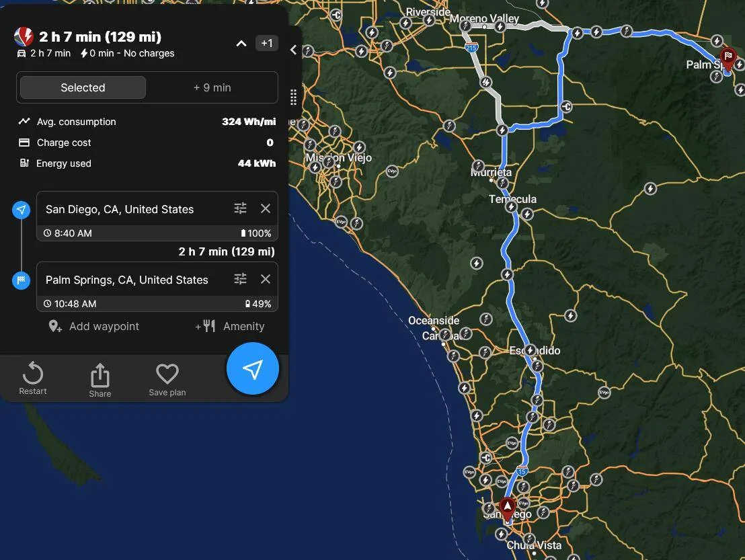Edit the Palm Springs, CA destination field

(x=127, y=280)
